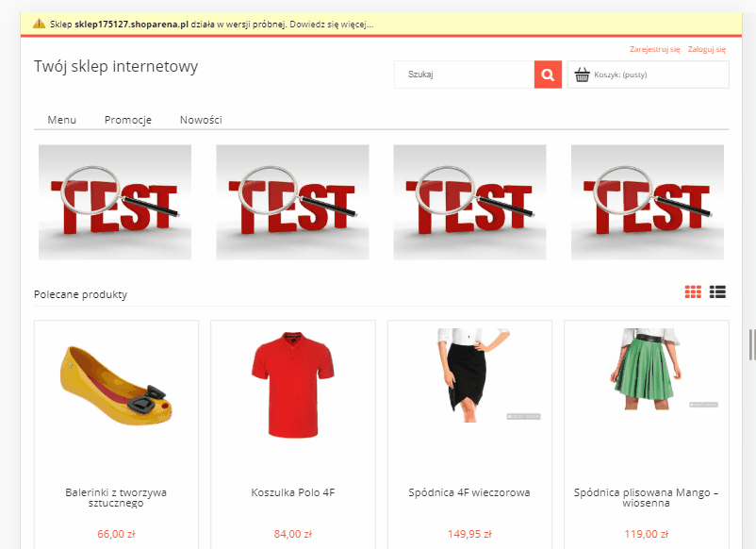Click the red search magnifier button
Screen dimensions: 756x549
click(548, 75)
